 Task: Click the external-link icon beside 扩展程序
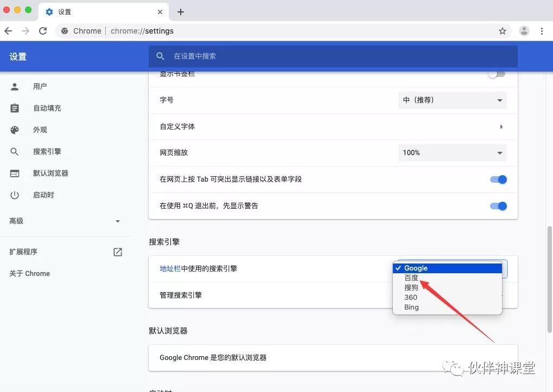[x=118, y=252]
